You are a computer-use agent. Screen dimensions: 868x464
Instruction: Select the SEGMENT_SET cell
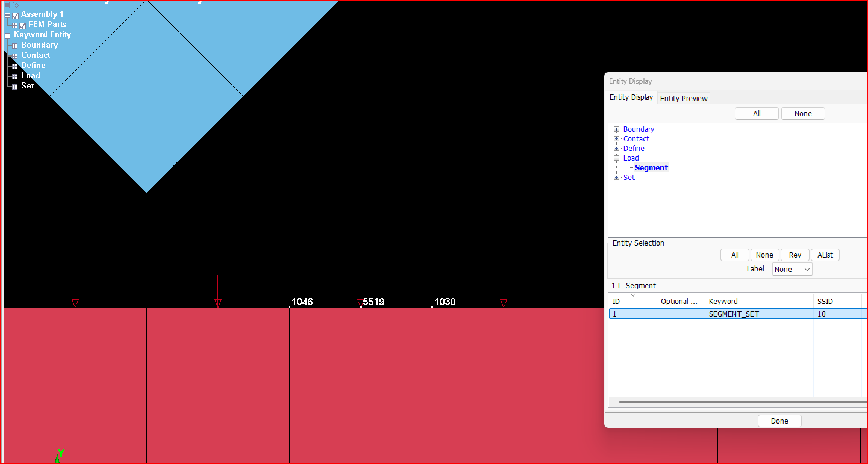[x=759, y=314]
